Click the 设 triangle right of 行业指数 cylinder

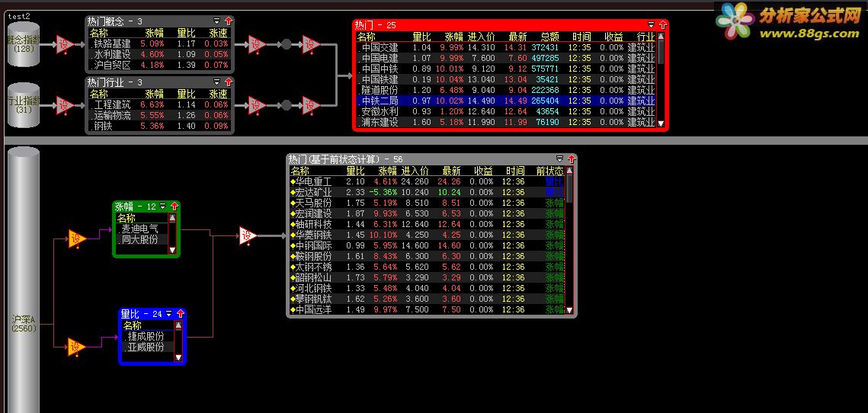pyautogui.click(x=66, y=105)
